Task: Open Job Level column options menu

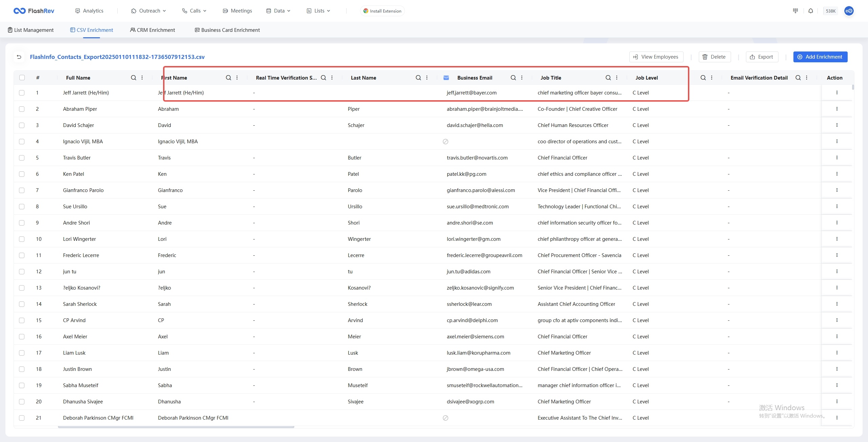Action: coord(712,78)
